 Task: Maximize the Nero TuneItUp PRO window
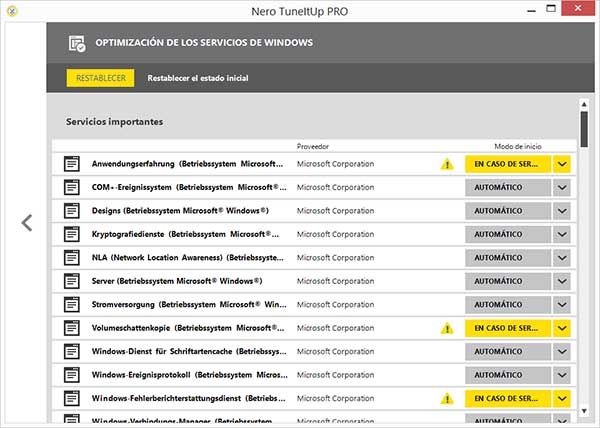(551, 9)
